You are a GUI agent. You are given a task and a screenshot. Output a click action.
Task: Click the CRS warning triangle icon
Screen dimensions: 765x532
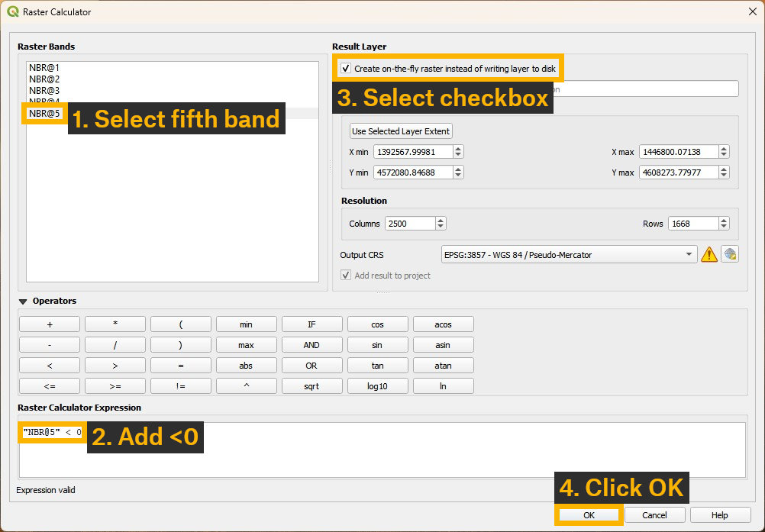709,254
